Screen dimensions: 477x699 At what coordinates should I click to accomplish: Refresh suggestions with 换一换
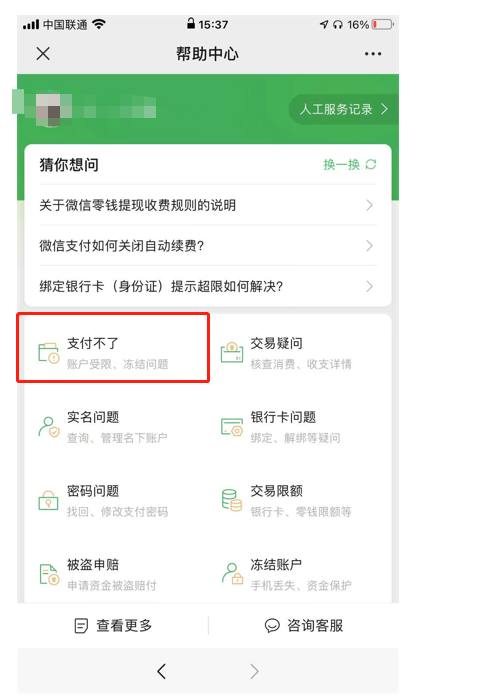point(350,164)
